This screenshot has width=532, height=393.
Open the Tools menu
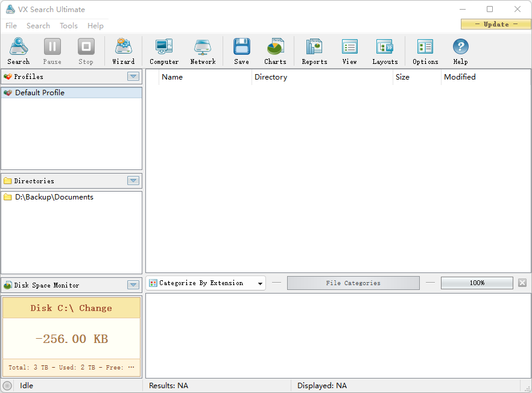[x=69, y=26]
